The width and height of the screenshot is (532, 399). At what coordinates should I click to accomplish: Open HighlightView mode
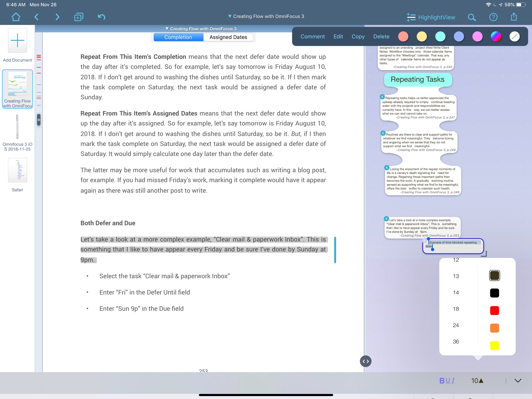(x=431, y=17)
